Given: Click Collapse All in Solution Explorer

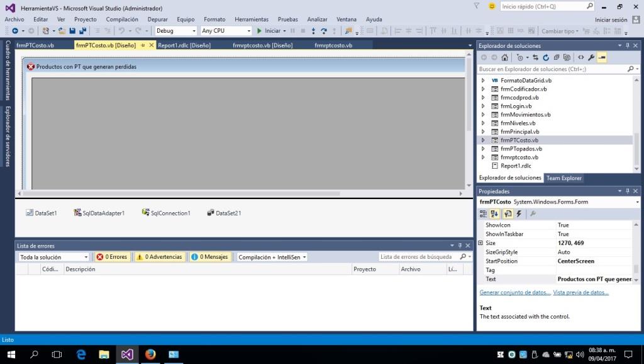Looking at the screenshot, I should pyautogui.click(x=556, y=57).
